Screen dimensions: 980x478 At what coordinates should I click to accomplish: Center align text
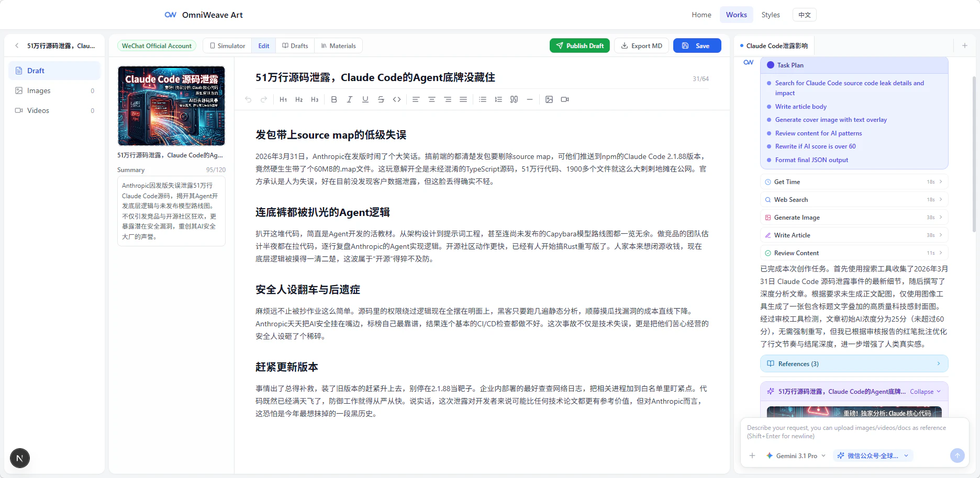pos(432,99)
